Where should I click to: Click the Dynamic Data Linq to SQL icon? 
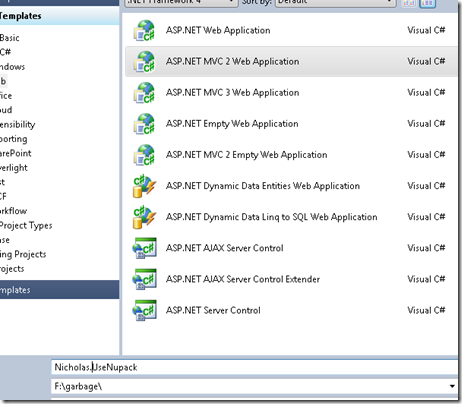pos(144,217)
